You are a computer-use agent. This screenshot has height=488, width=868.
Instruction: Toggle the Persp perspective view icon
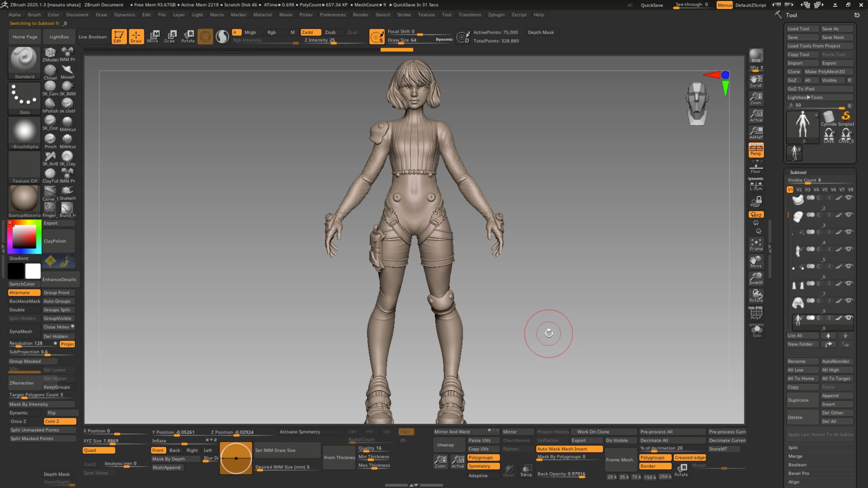click(756, 150)
